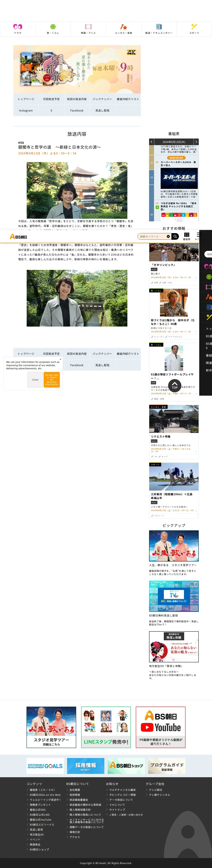212x868 pixels.
Task: Go to the next day in the 番組表 widget
Action: tap(196, 142)
